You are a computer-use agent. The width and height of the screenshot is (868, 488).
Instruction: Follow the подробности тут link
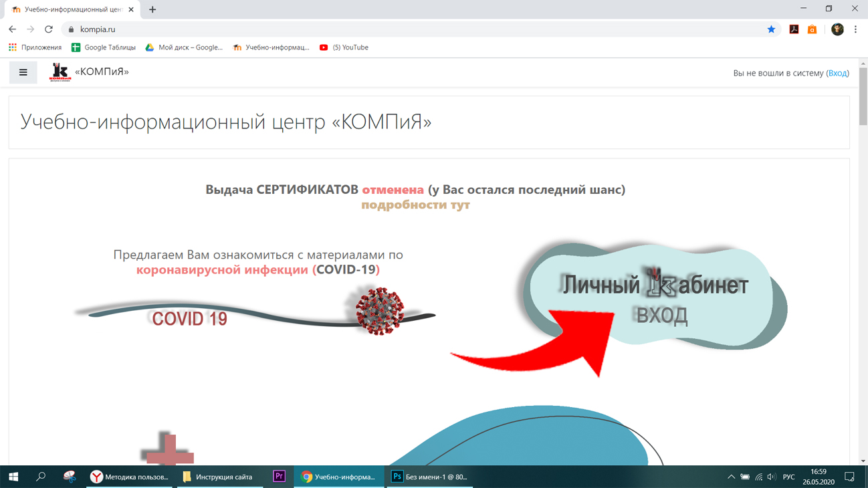(415, 205)
